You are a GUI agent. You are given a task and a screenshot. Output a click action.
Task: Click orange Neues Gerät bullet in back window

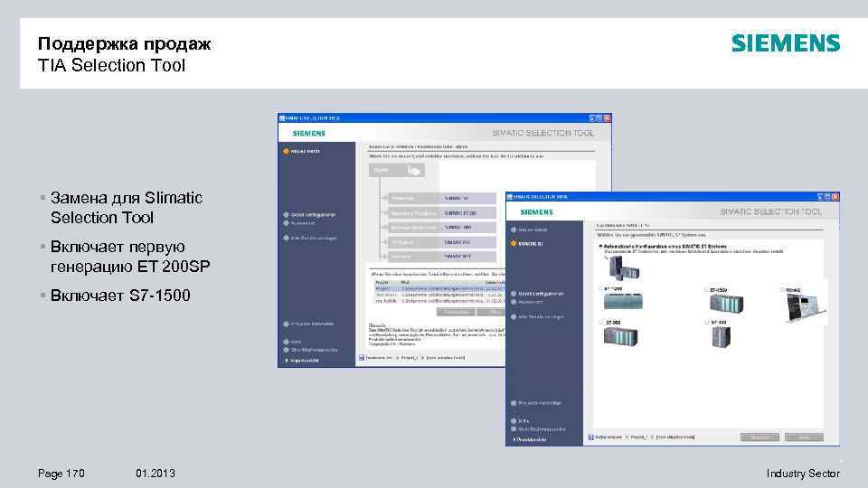click(287, 151)
